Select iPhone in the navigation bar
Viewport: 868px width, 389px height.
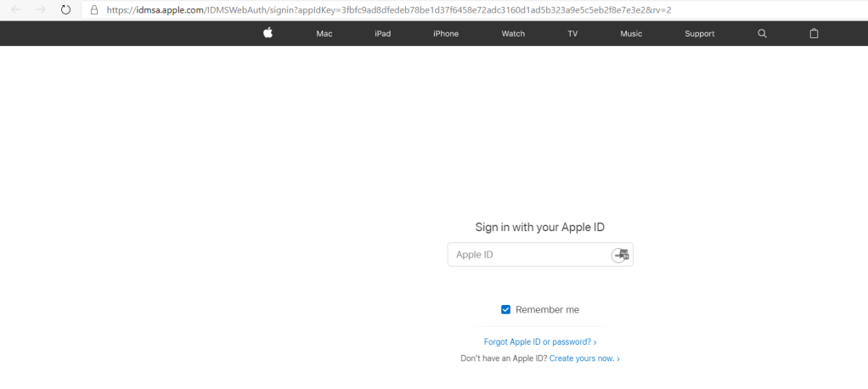point(445,34)
